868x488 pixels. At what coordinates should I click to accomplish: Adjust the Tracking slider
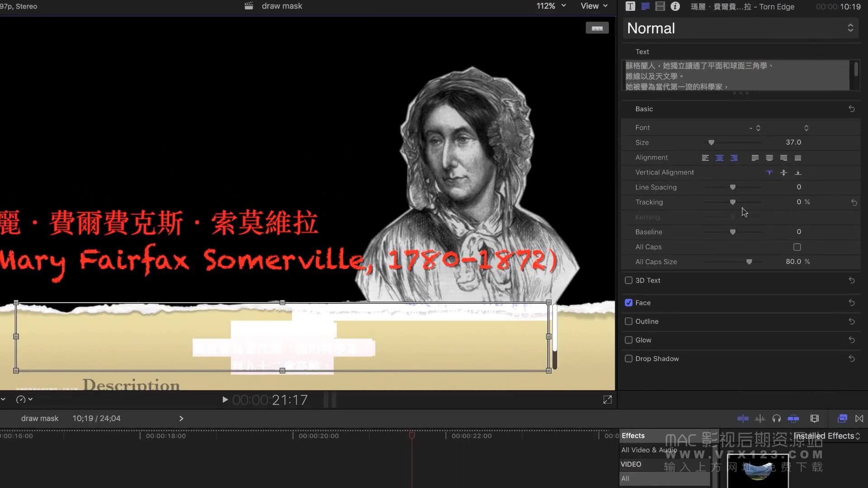point(733,202)
